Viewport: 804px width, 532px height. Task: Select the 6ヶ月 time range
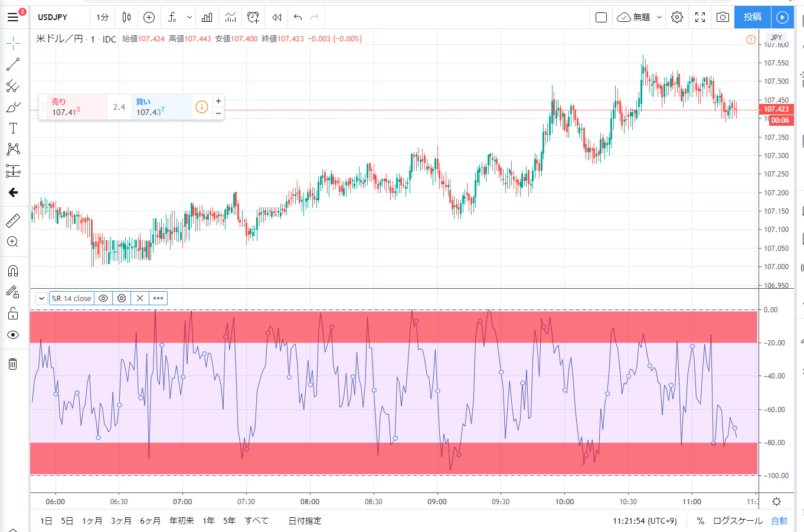(x=150, y=521)
